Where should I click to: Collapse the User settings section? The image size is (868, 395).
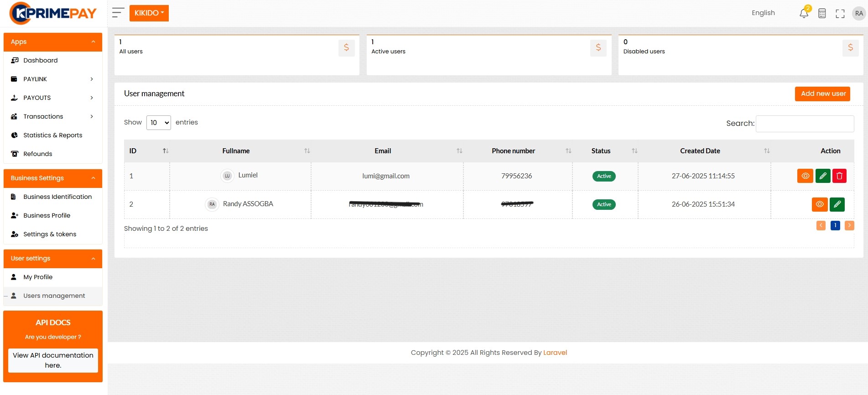coord(53,259)
